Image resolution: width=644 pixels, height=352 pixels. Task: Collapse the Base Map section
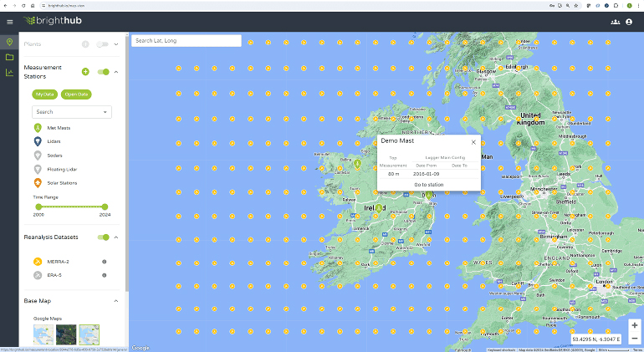(116, 301)
